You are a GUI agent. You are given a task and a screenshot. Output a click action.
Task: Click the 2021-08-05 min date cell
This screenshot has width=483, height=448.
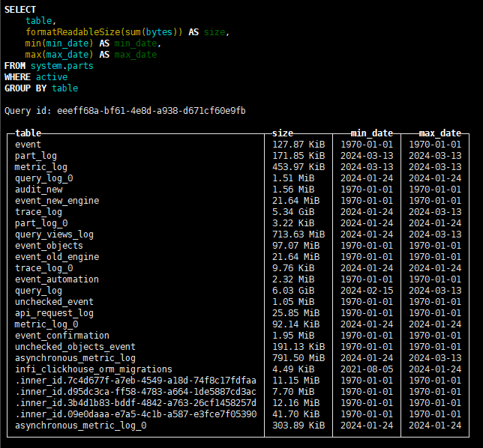pyautogui.click(x=367, y=369)
